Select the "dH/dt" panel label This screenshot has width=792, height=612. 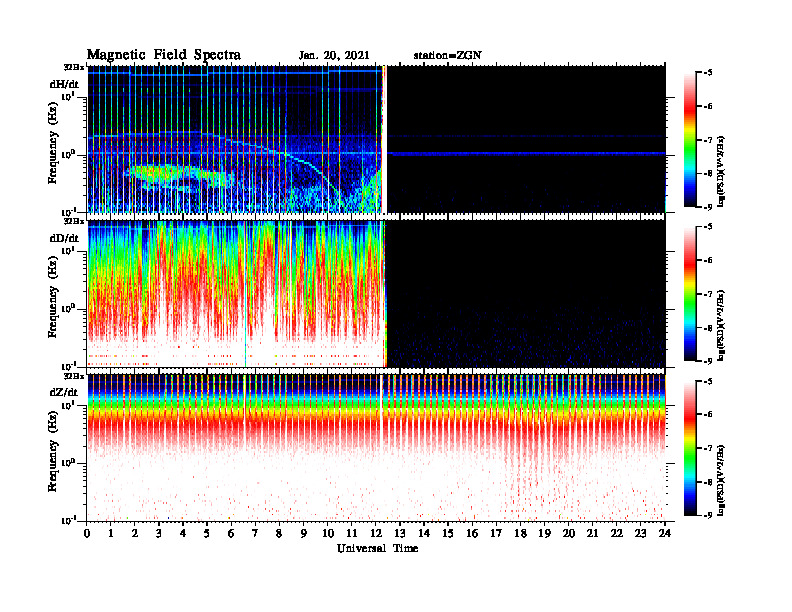[x=64, y=84]
